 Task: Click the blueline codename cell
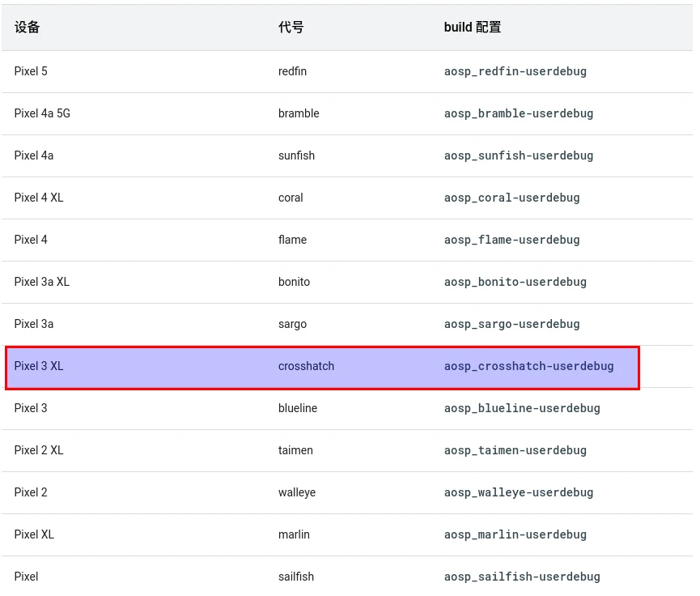click(298, 408)
